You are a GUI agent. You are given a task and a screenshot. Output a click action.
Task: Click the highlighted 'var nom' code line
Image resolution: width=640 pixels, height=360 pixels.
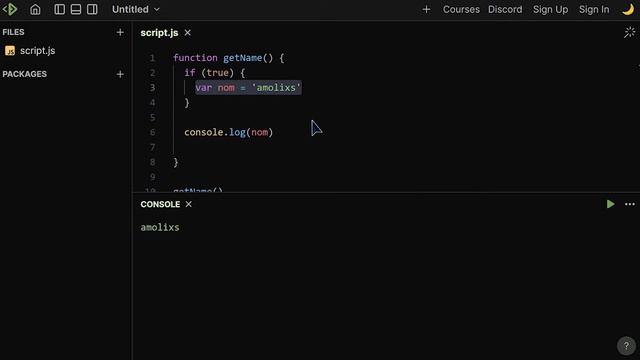pos(248,87)
